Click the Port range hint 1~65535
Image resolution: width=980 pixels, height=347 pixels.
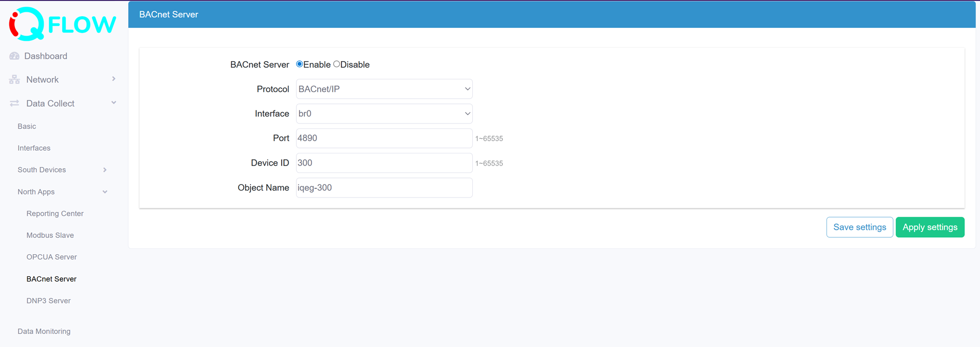489,139
